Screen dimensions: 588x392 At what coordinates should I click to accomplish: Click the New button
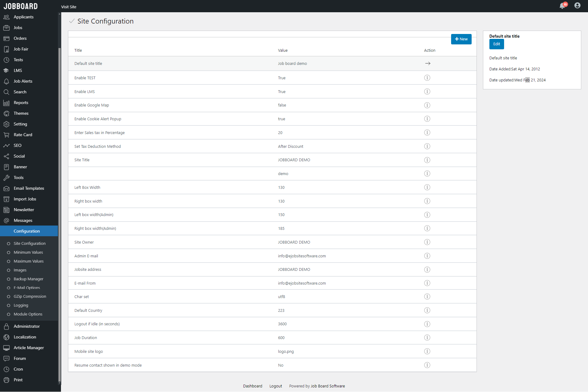tap(461, 39)
